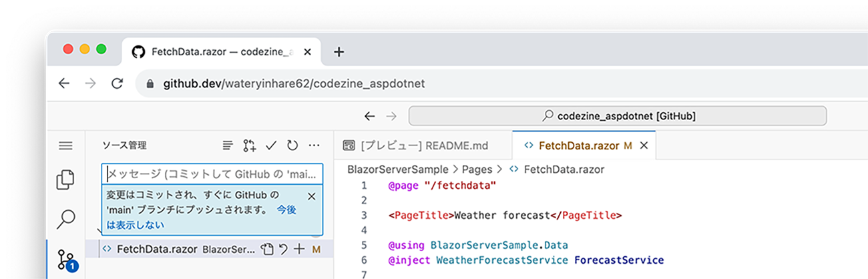Open the hamburger application menu
Viewport: 868px width, 279px height.
[65, 146]
